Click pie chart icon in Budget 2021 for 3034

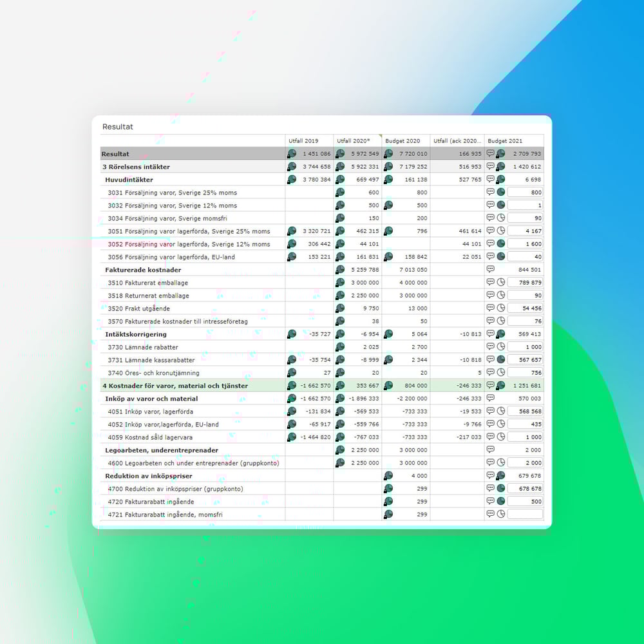click(501, 218)
